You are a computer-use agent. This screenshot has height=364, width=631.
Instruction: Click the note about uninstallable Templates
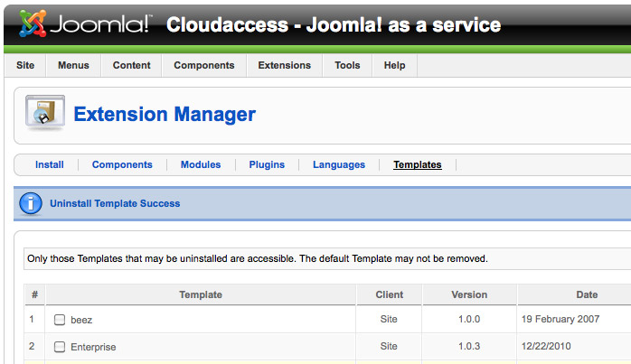258,258
